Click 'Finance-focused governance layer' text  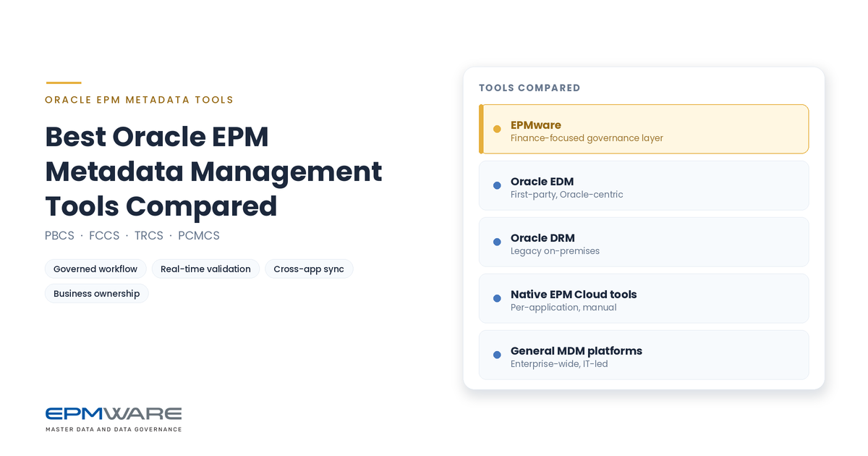[587, 138]
